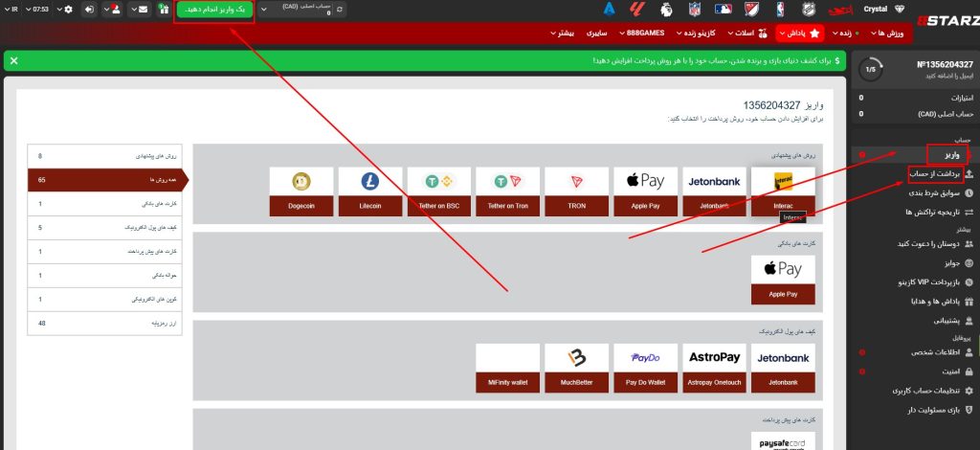Viewport: 980px width, 450px height.
Task: Open the settings gear dropdown
Action: point(65,10)
